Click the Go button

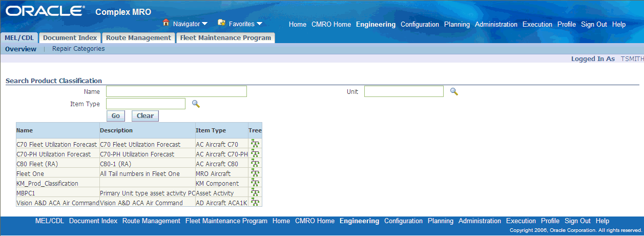point(116,116)
